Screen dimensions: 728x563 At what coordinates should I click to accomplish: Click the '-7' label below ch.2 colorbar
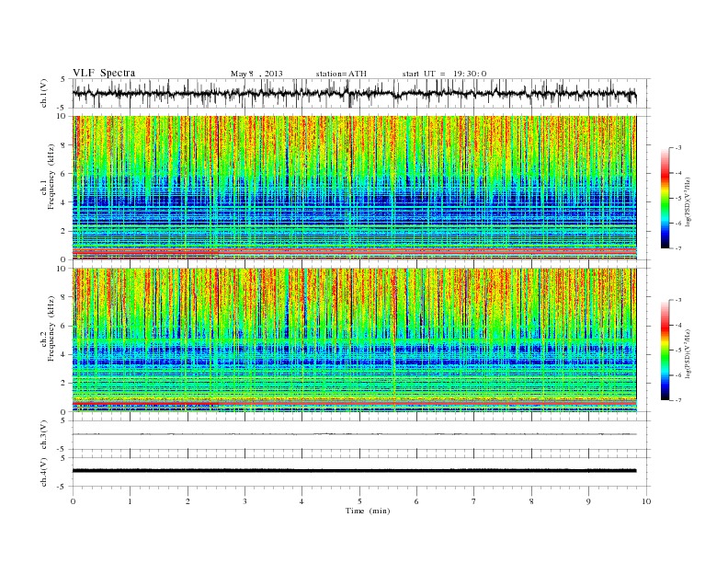[x=678, y=400]
